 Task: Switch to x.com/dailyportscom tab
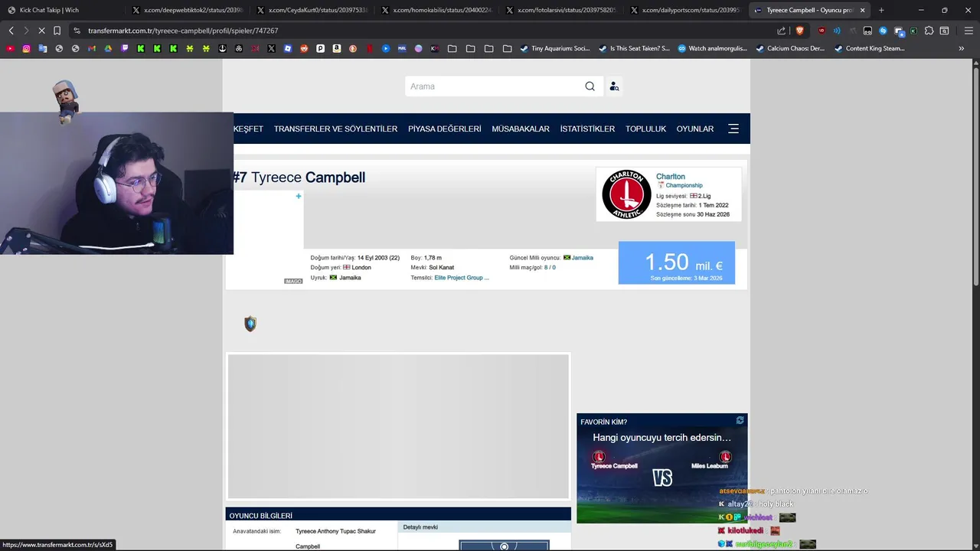coord(685,10)
